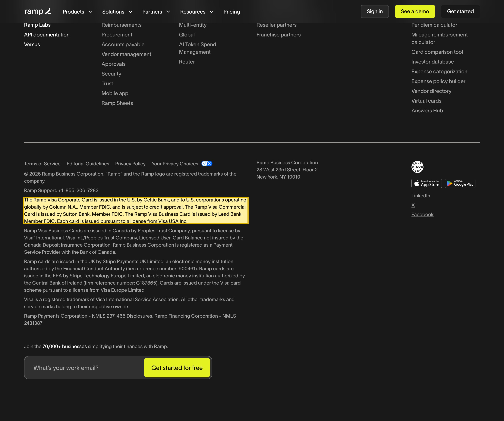Open the Card comparison tool link
Image resolution: width=504 pixels, height=421 pixels.
(x=437, y=52)
